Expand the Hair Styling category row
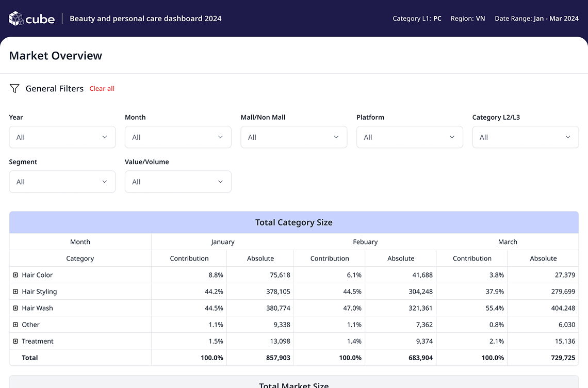The width and height of the screenshot is (588, 388). click(15, 292)
